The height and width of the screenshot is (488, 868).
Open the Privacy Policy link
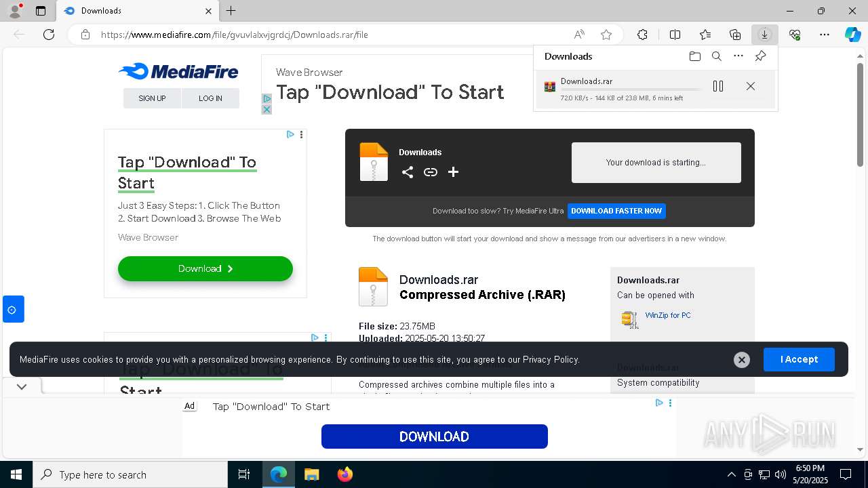pos(551,360)
